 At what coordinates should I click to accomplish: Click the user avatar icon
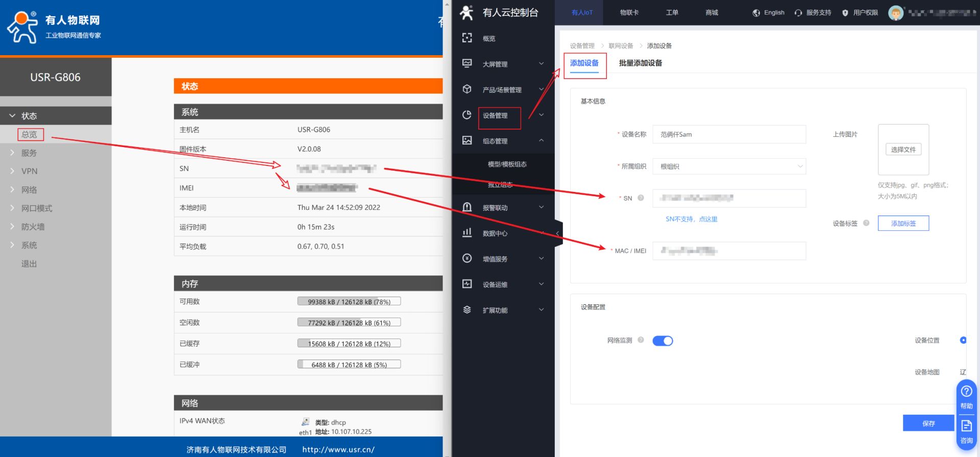tap(895, 13)
